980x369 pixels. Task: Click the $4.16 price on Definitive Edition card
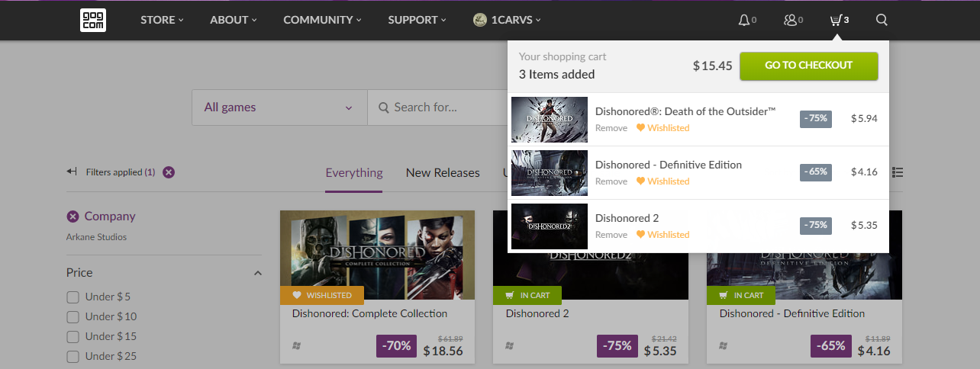(874, 351)
